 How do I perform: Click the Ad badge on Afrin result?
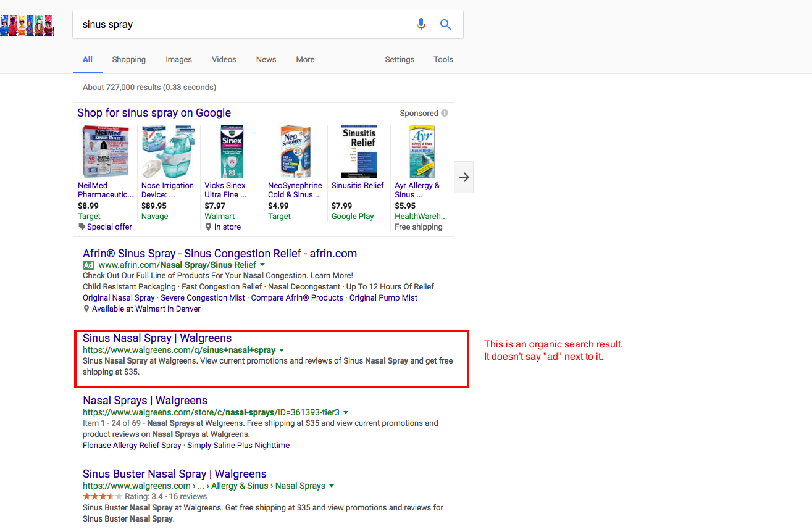pyautogui.click(x=89, y=265)
